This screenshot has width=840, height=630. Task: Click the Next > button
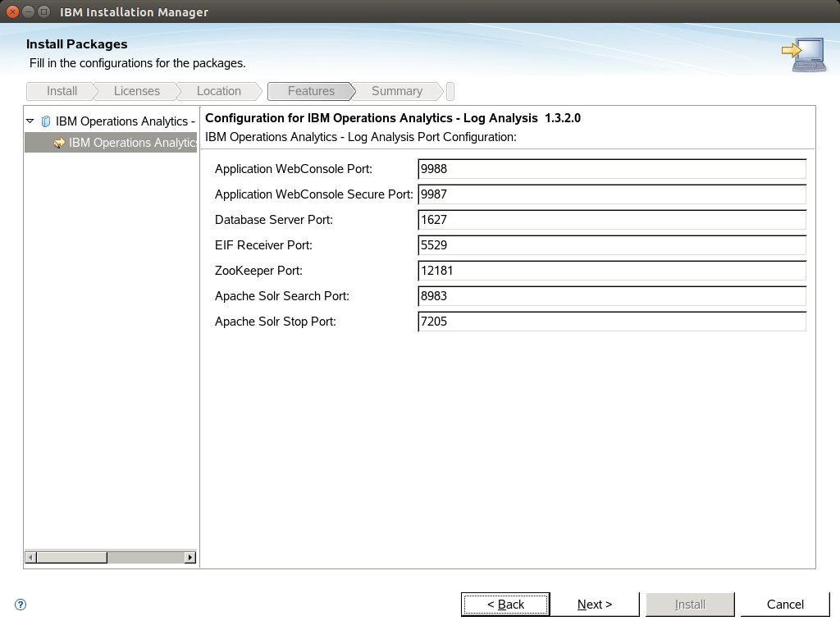point(595,605)
